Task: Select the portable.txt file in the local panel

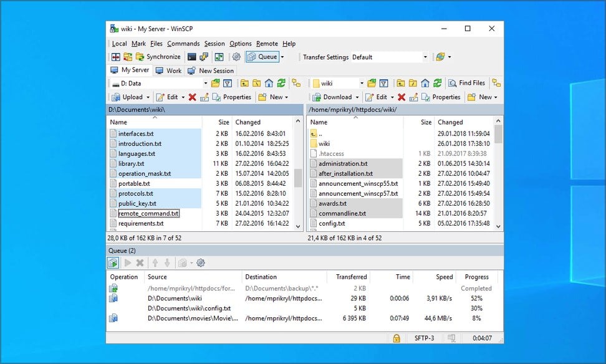Action: pos(134,183)
